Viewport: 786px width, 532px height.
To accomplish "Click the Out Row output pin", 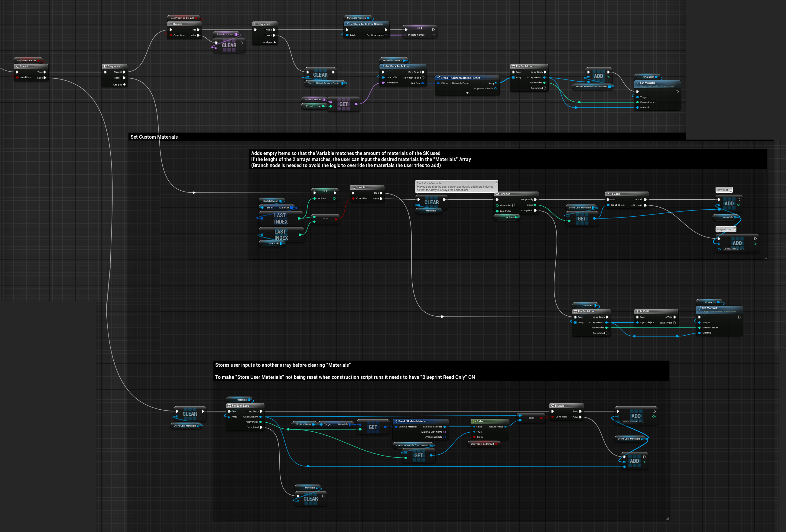I will pyautogui.click(x=423, y=83).
